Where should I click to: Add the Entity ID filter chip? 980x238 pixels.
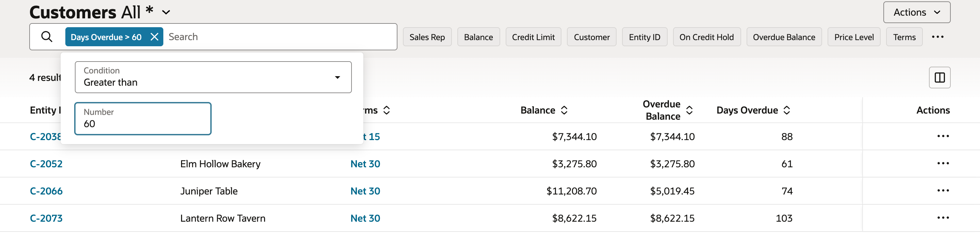[x=644, y=37]
